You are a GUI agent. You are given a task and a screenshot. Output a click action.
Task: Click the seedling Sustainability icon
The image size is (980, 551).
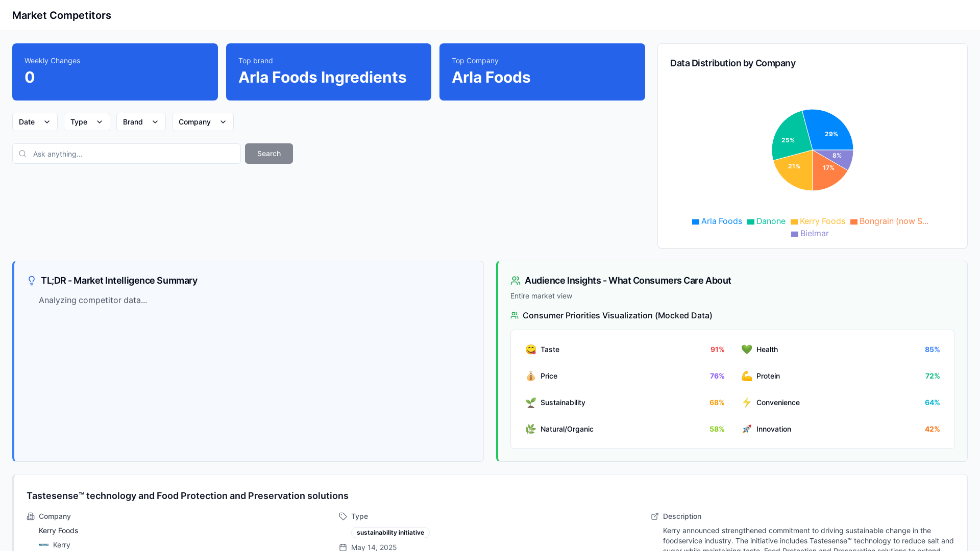coord(531,403)
